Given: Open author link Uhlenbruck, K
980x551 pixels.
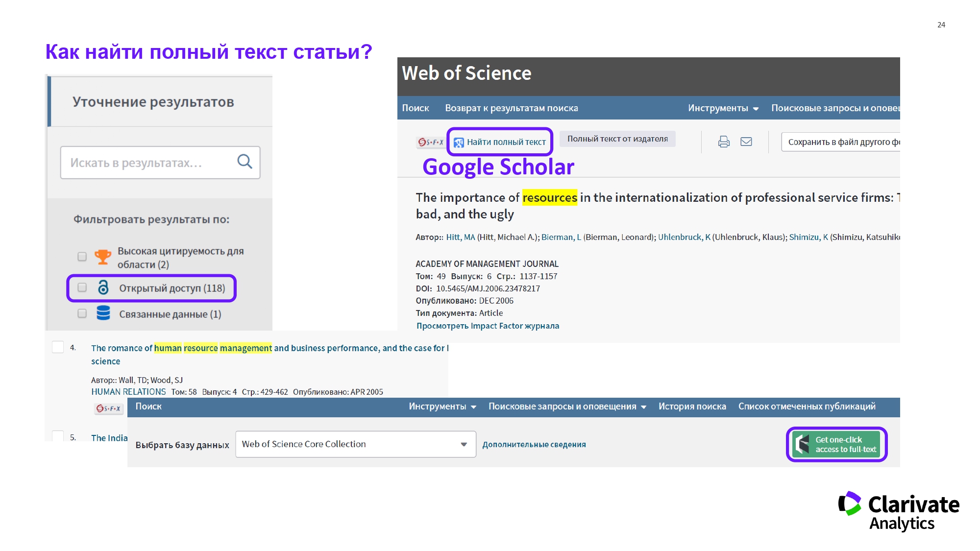Looking at the screenshot, I should (684, 237).
